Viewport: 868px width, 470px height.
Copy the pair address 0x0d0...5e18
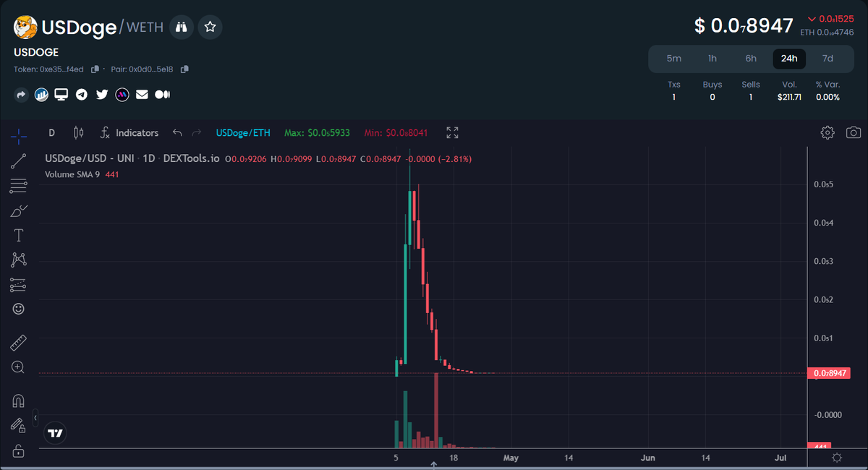[184, 69]
